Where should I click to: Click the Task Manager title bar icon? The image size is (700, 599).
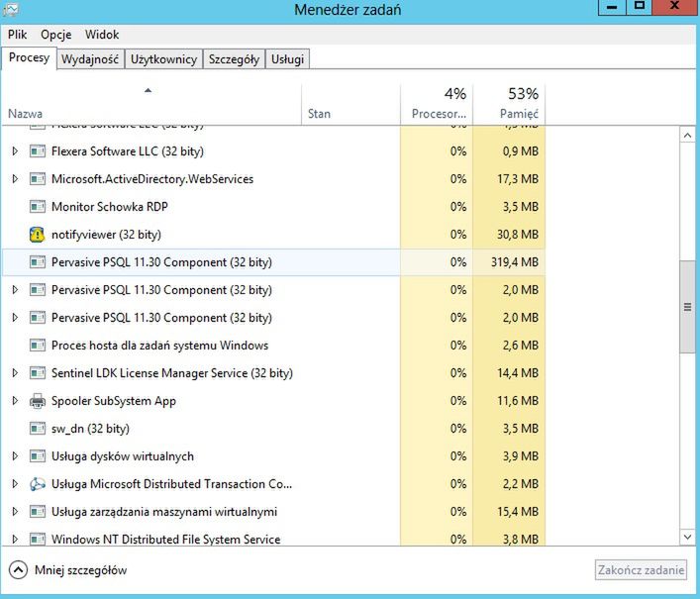coord(11,9)
